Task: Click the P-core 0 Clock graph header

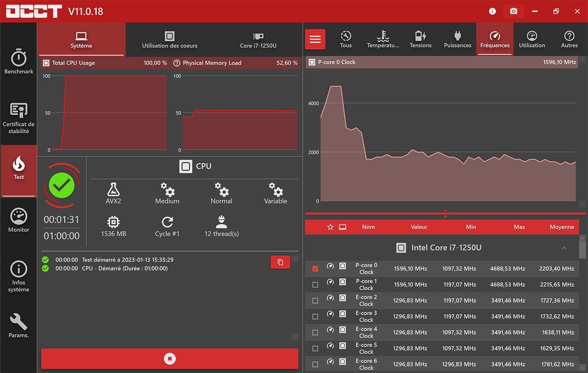Action: coord(442,62)
